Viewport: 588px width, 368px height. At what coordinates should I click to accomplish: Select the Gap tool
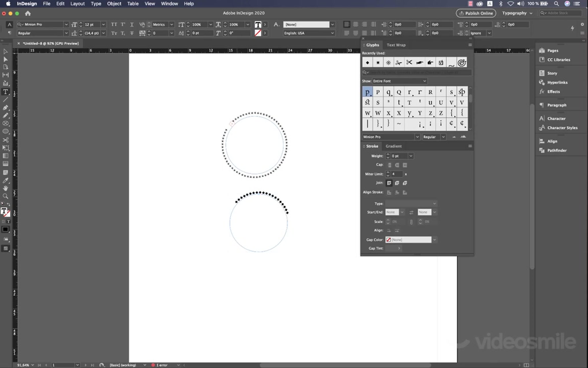coord(5,75)
